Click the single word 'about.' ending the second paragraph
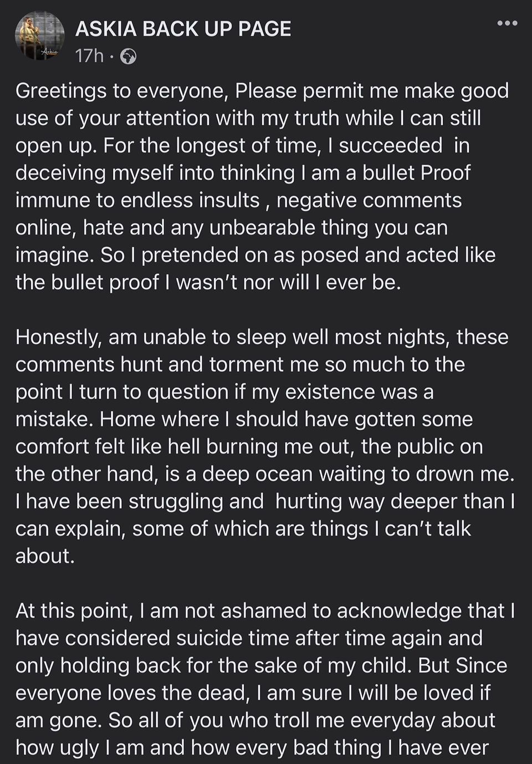This screenshot has height=764, width=532. pos(45,556)
